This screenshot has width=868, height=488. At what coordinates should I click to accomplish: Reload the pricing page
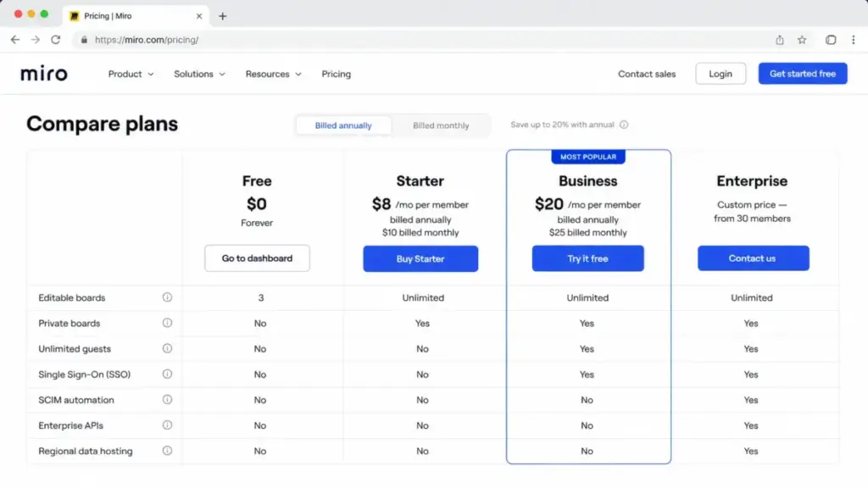coord(56,40)
